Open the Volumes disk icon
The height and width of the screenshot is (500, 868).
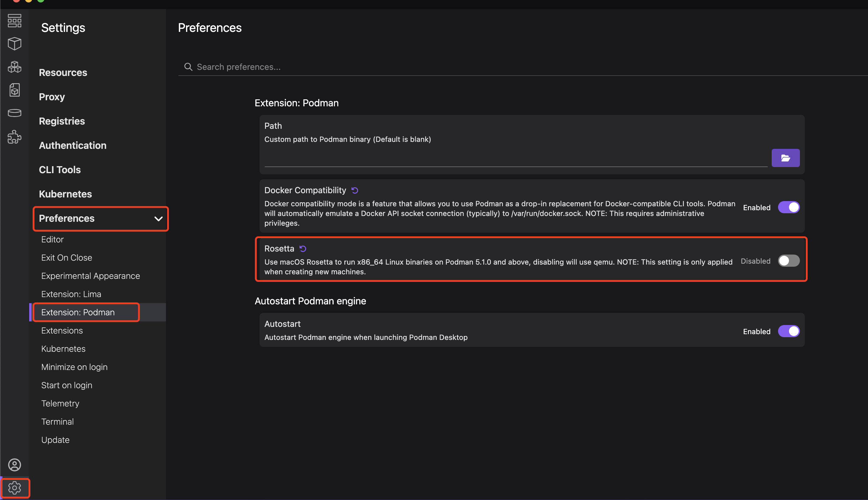coord(14,113)
